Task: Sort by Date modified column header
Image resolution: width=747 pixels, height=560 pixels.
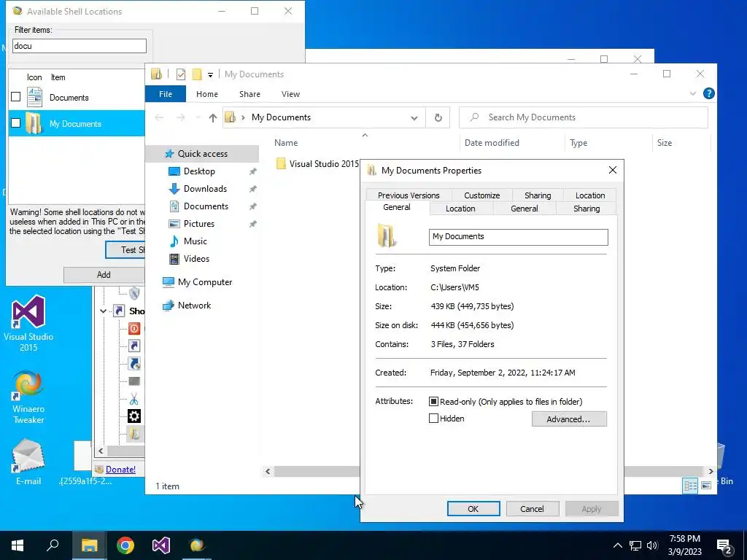Action: [x=492, y=143]
